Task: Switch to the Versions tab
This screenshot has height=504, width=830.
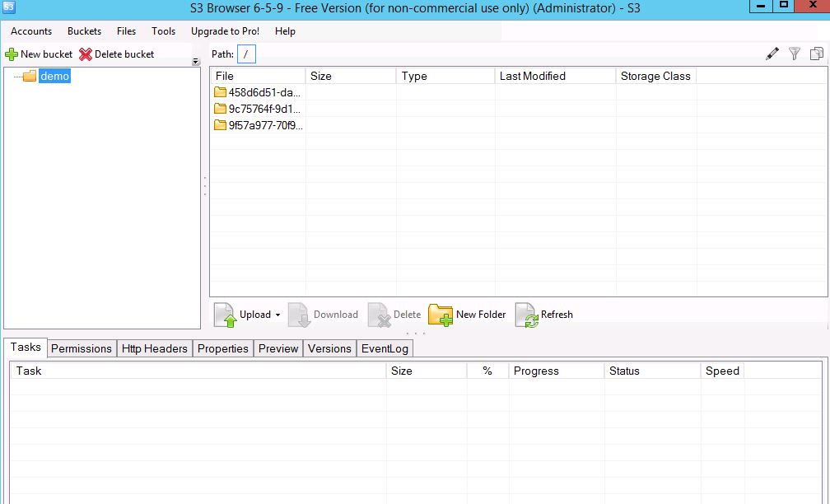Action: [x=329, y=348]
